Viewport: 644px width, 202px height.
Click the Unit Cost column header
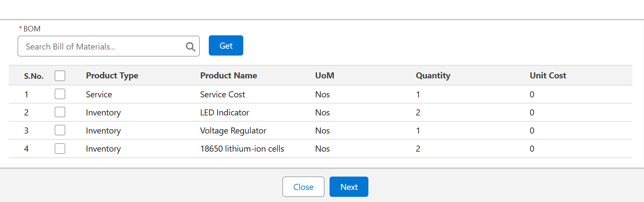point(548,76)
